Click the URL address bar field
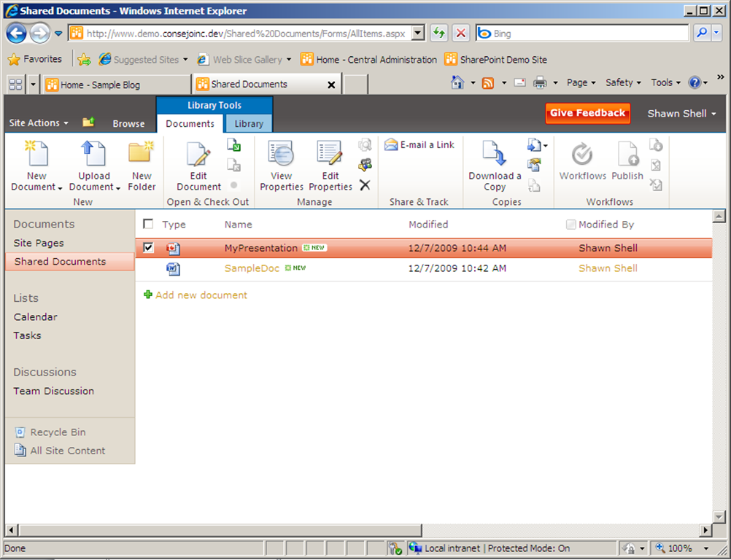731x560 pixels. click(246, 34)
